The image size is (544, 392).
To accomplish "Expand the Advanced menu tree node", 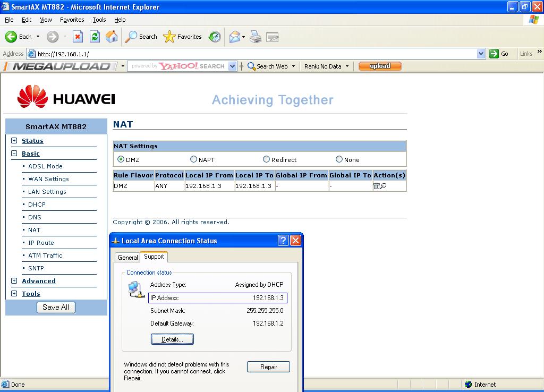I will pos(14,281).
